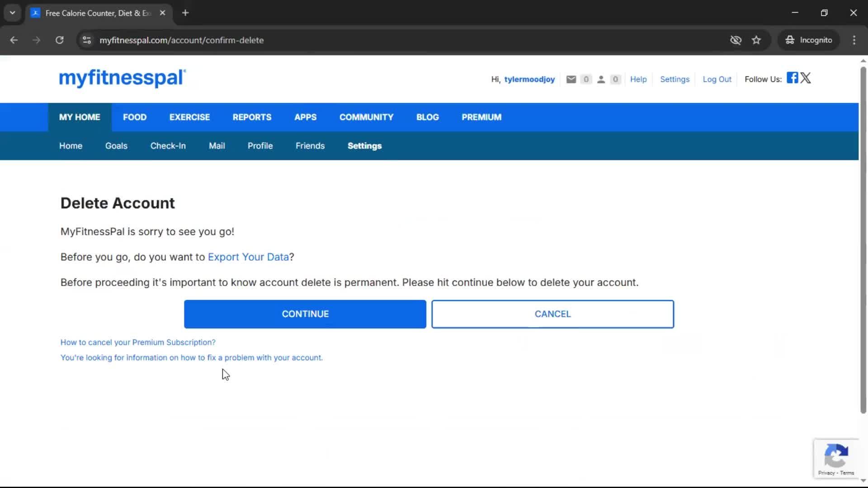Screen dimensions: 868x488
Task: Open the fix a problem with your account link
Action: point(192,358)
